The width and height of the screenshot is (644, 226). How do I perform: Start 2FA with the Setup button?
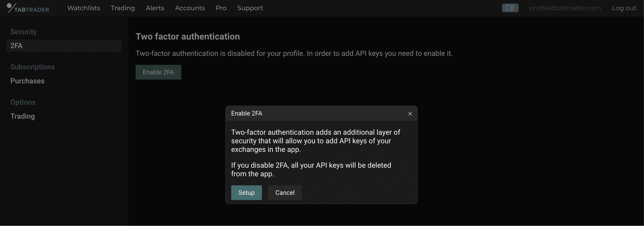pyautogui.click(x=246, y=193)
